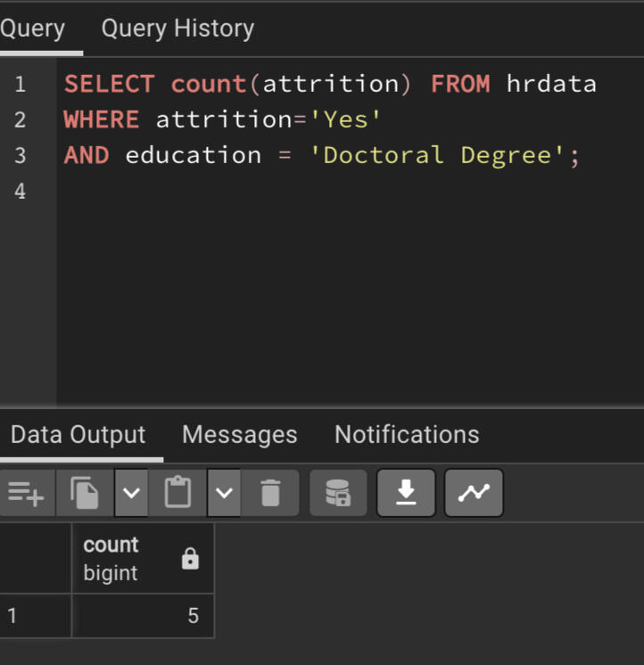This screenshot has width=644, height=665.
Task: View the Notifications tab
Action: click(x=407, y=435)
